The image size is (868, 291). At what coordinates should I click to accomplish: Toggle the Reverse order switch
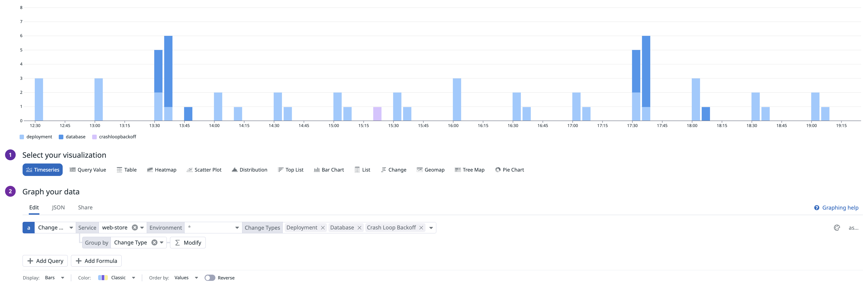(210, 278)
